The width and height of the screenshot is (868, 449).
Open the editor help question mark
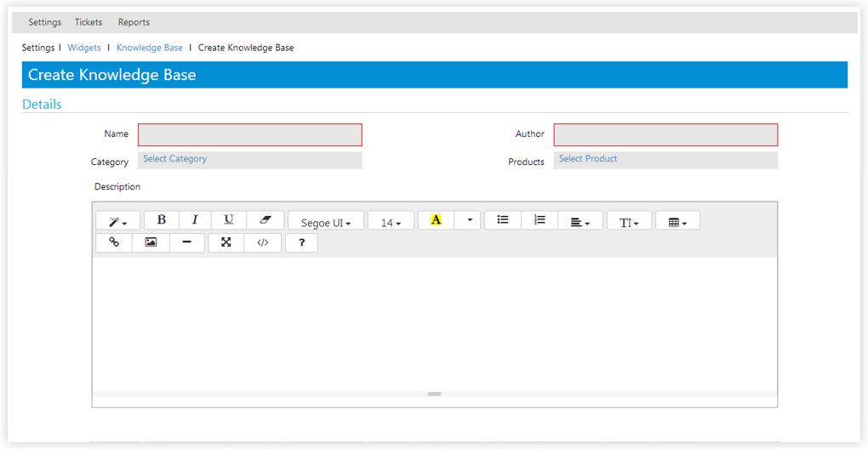301,242
